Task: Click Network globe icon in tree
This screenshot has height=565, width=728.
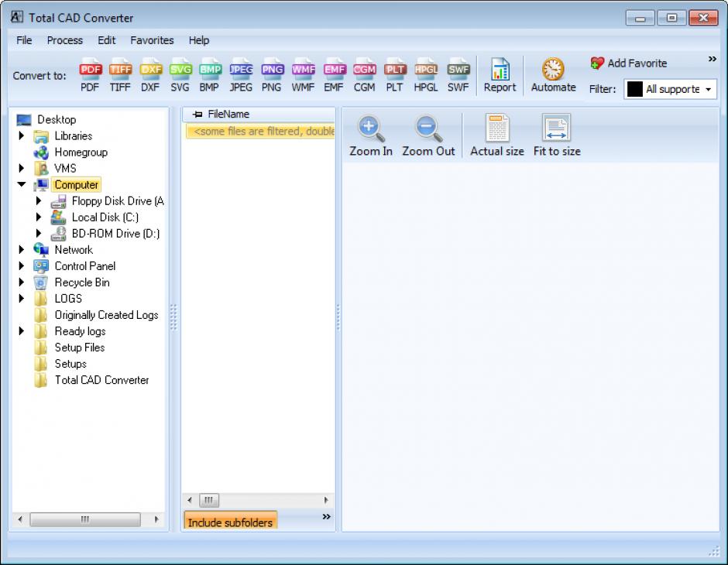Action: (x=41, y=249)
